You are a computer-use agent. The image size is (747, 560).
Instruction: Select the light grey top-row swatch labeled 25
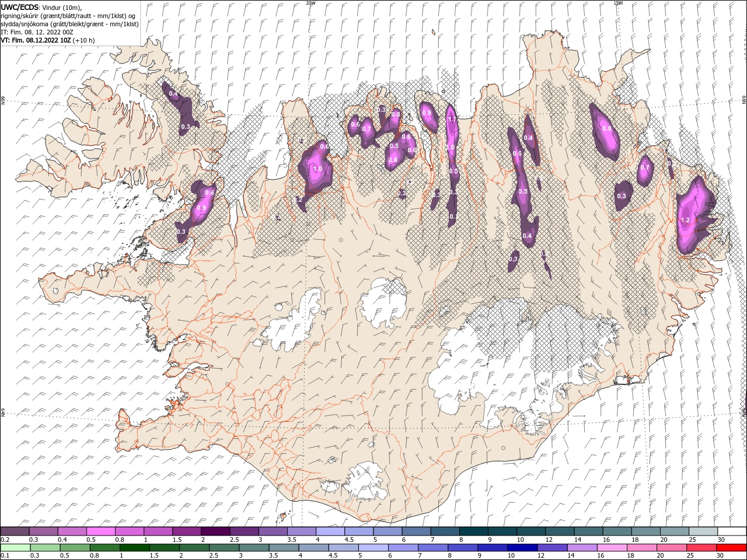(x=703, y=531)
